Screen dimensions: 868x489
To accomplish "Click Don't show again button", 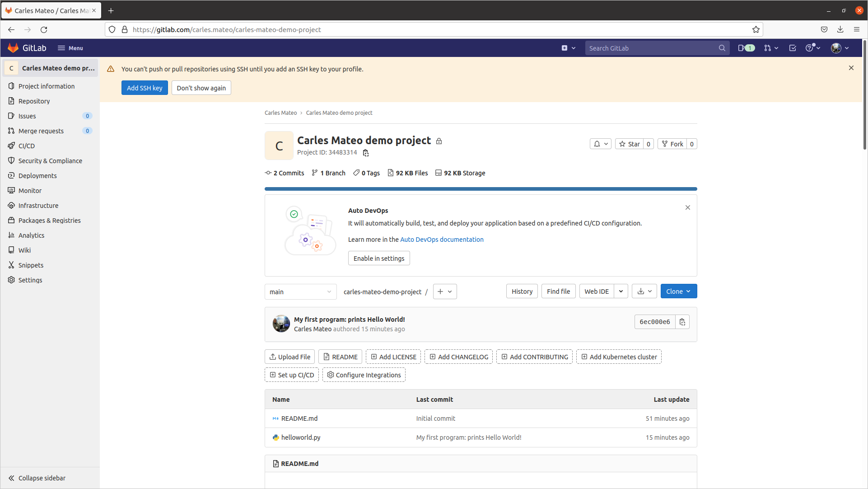I will (x=201, y=88).
